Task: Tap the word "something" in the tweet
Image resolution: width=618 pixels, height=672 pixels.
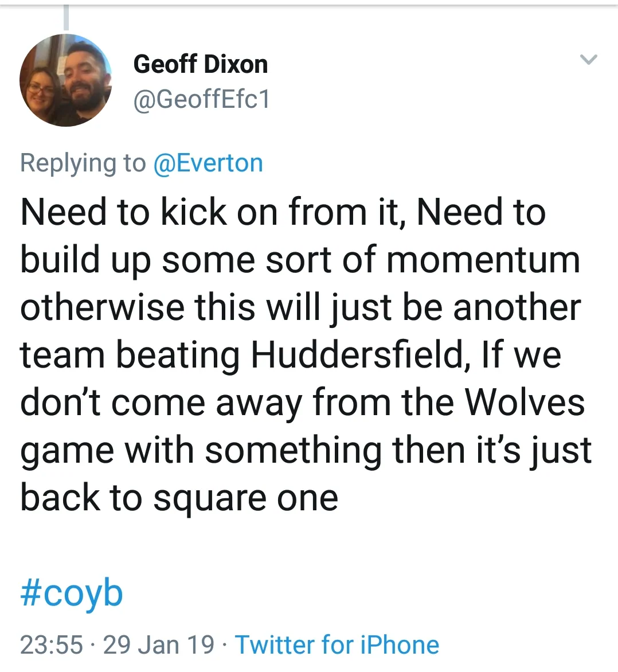Action: [293, 450]
